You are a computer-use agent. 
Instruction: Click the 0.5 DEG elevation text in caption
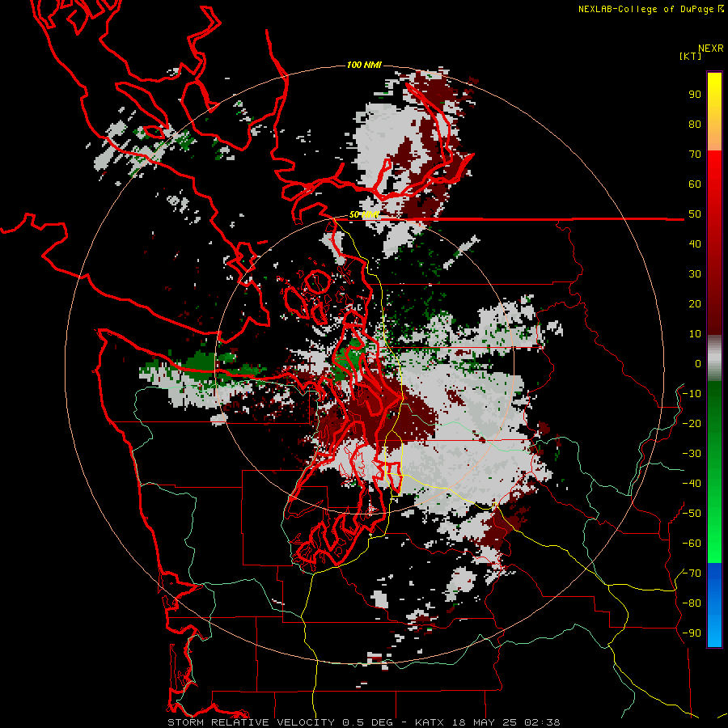point(367,722)
